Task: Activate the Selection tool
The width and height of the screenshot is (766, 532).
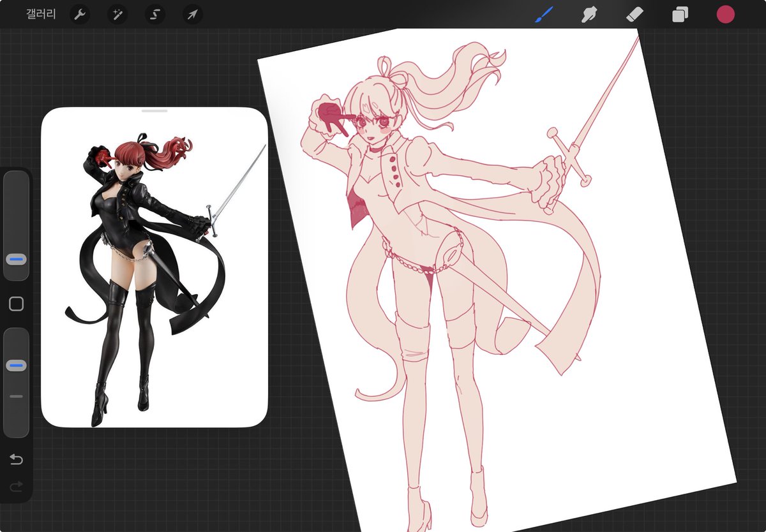Action: coord(154,14)
